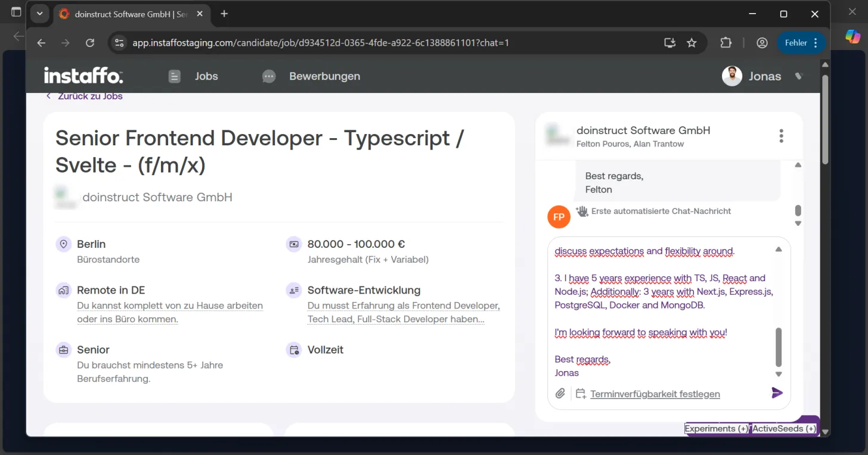Click the Remote in DE building icon
This screenshot has height=455, width=868.
64,291
